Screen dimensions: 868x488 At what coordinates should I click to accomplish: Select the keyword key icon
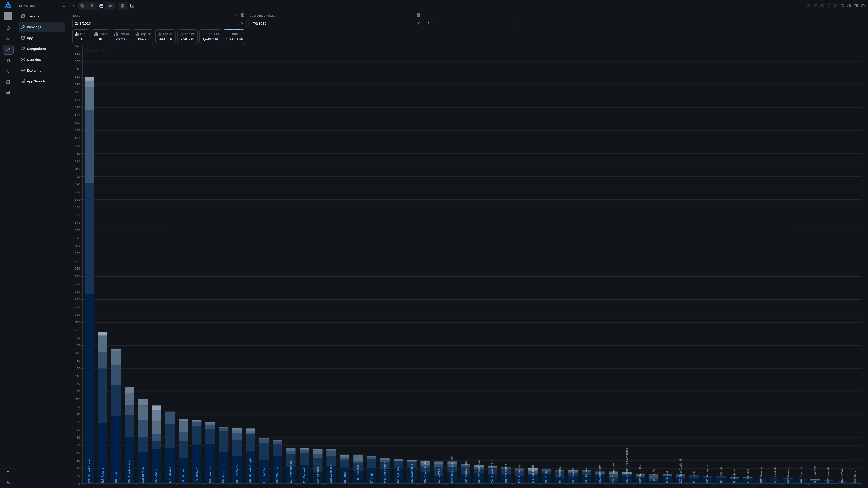(x=111, y=6)
